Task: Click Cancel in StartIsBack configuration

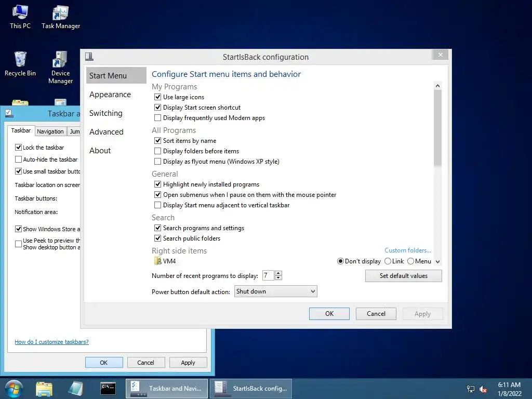Action: [x=376, y=314]
